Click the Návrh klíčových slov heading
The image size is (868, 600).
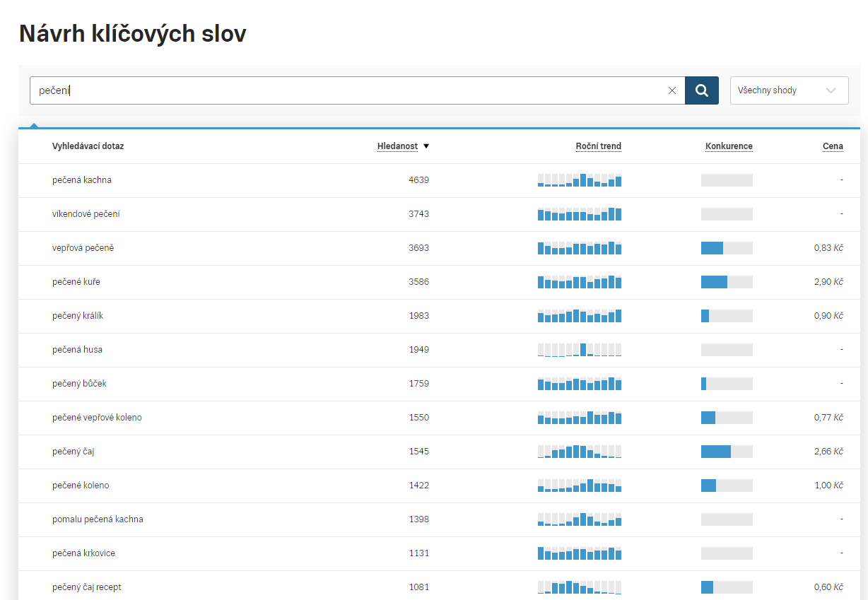coord(132,34)
